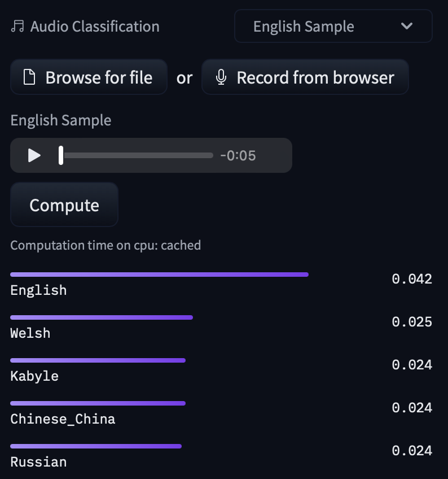
Task: Click the audio seek bar track
Action: click(138, 155)
